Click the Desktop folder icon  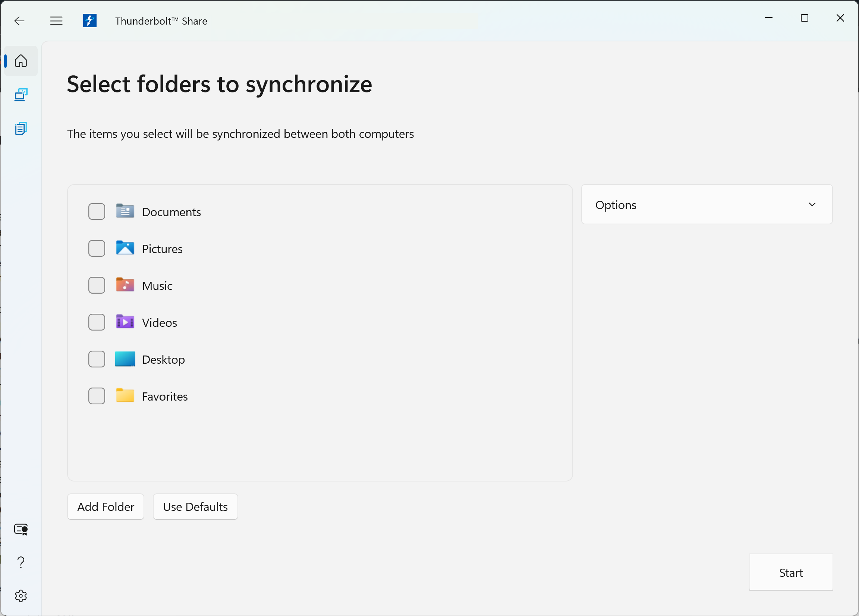pos(125,359)
